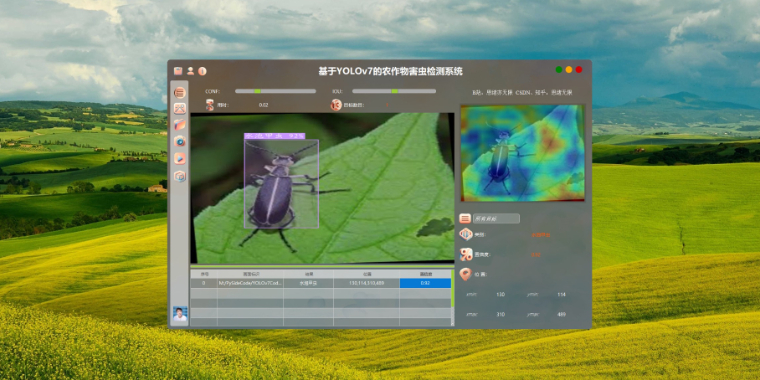This screenshot has width=760, height=380.
Task: Click the target count number icon
Action: click(336, 105)
